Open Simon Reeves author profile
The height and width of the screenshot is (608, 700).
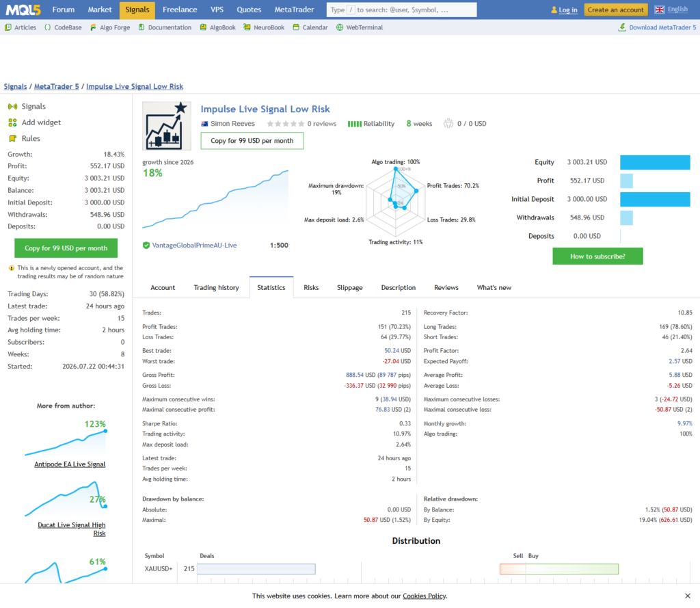[x=232, y=124]
